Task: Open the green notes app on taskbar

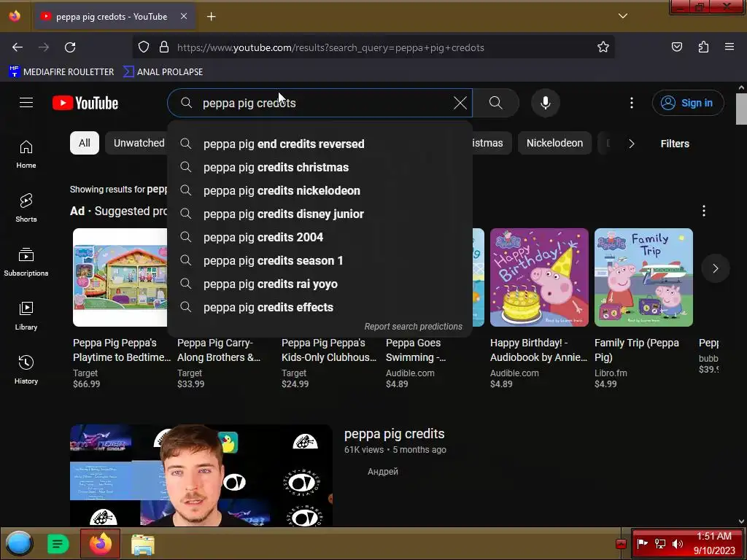Action: (x=58, y=544)
